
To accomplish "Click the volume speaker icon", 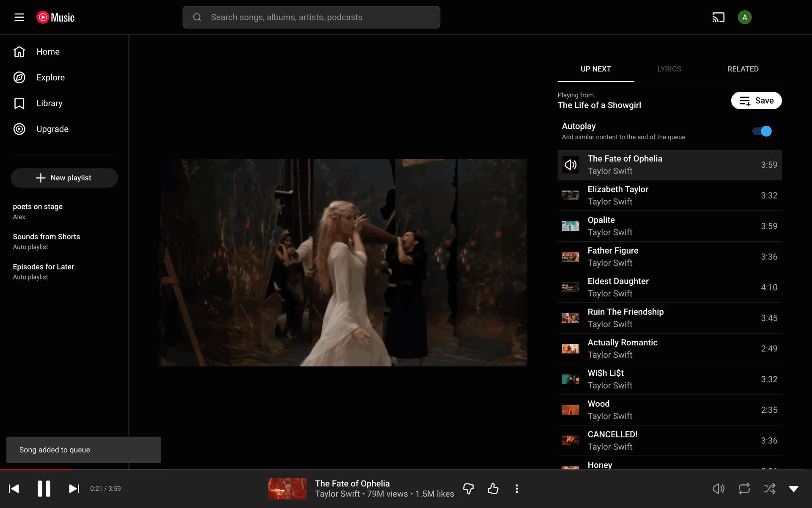I will tap(718, 489).
